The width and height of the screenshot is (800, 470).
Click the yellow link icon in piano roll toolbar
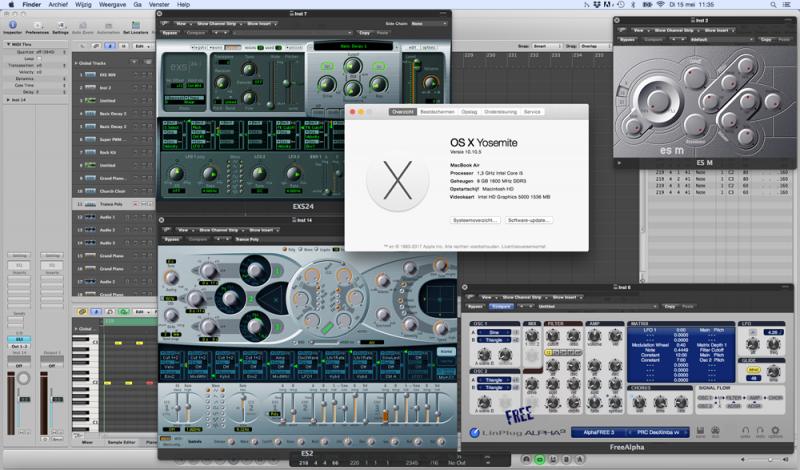82,311
